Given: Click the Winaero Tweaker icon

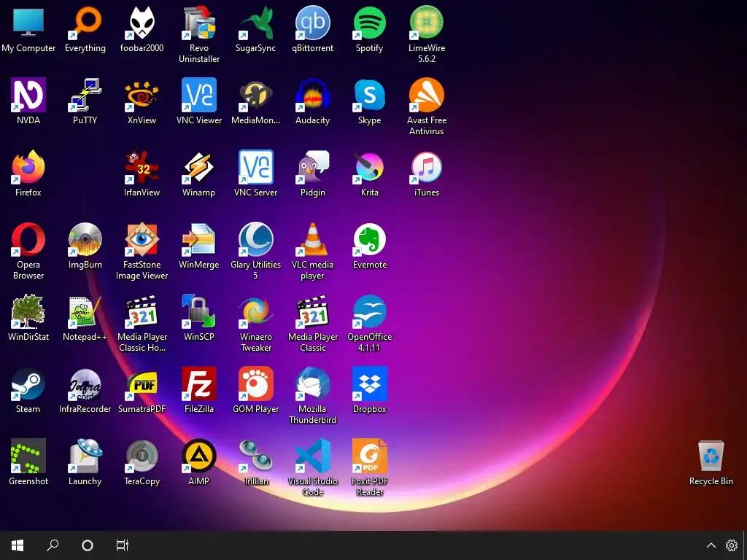Looking at the screenshot, I should click(256, 312).
